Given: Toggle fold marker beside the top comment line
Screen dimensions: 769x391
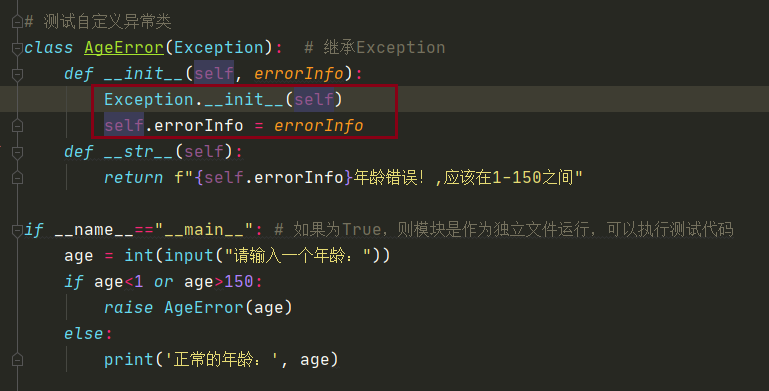Looking at the screenshot, I should point(17,22).
